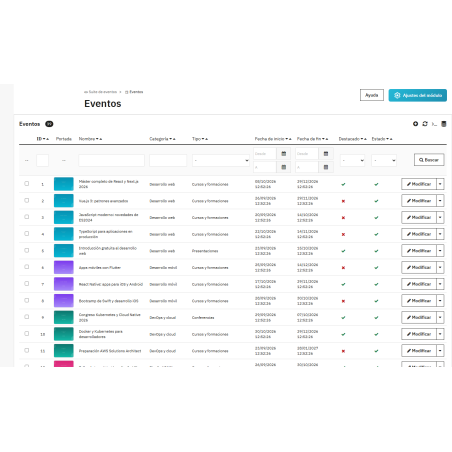Screen dimensions: 452x452
Task: Toggle Destacado check for Introducción gratuita row
Action: pyautogui.click(x=343, y=251)
